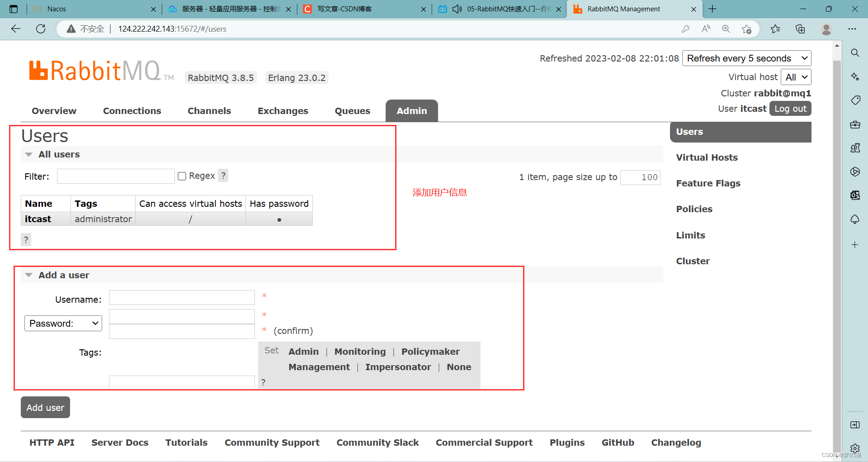Select the Admin tab
This screenshot has width=868, height=462.
pyautogui.click(x=412, y=111)
